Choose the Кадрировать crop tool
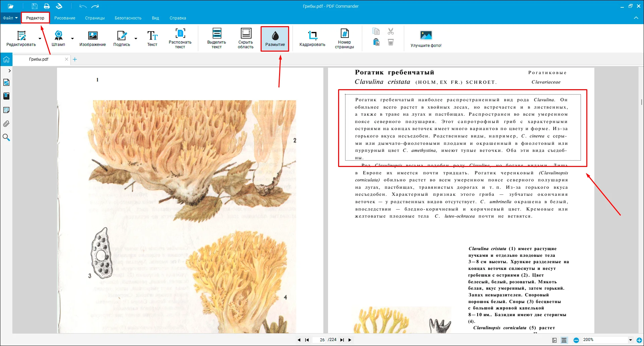 click(312, 39)
